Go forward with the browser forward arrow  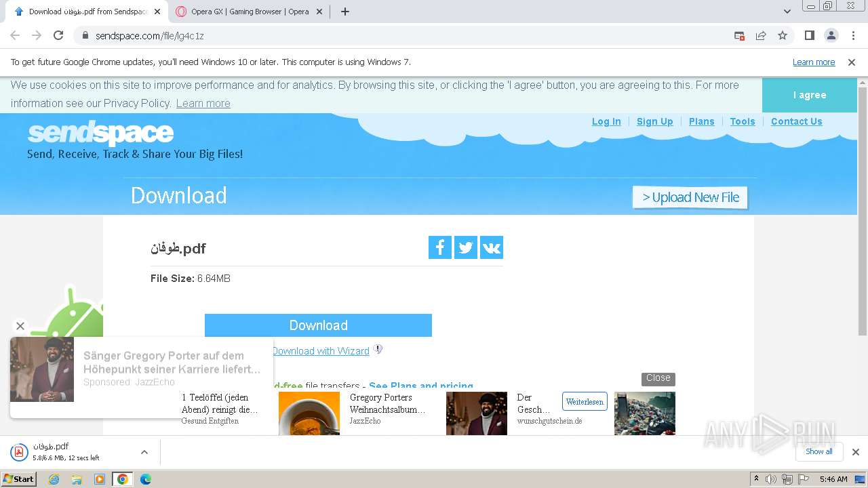click(37, 35)
